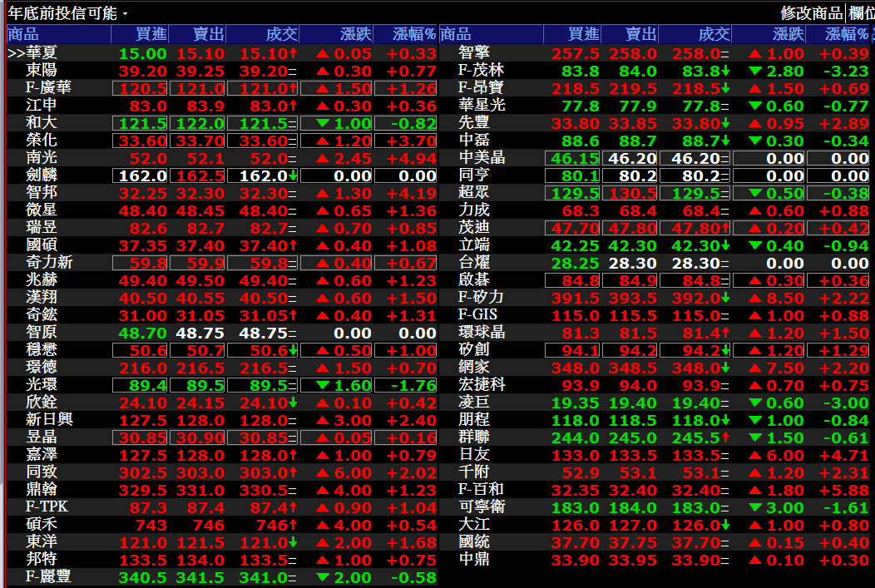Click the left 漲幅% column header
The width and height of the screenshot is (875, 588).
414,34
